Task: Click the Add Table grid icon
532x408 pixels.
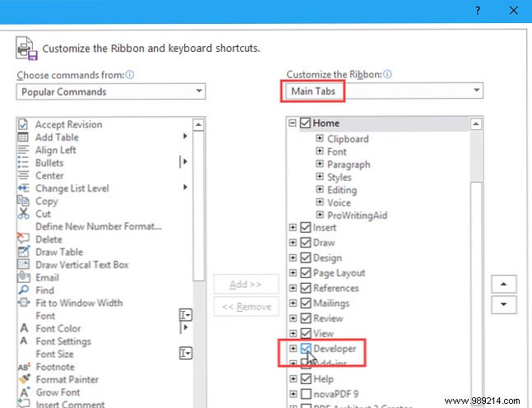Action: (23, 137)
